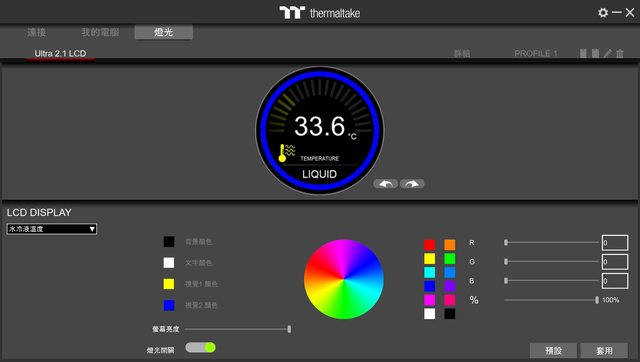Select the Ultra 2.1 LCD device tab

(x=60, y=53)
